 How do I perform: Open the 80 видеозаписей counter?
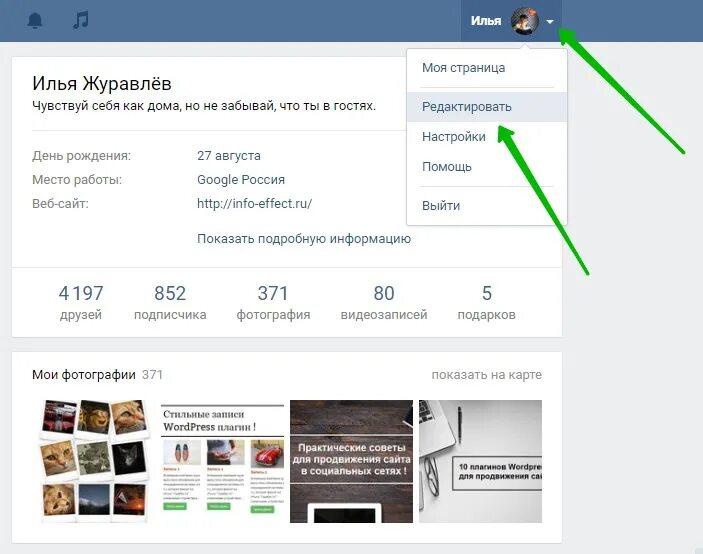[384, 303]
